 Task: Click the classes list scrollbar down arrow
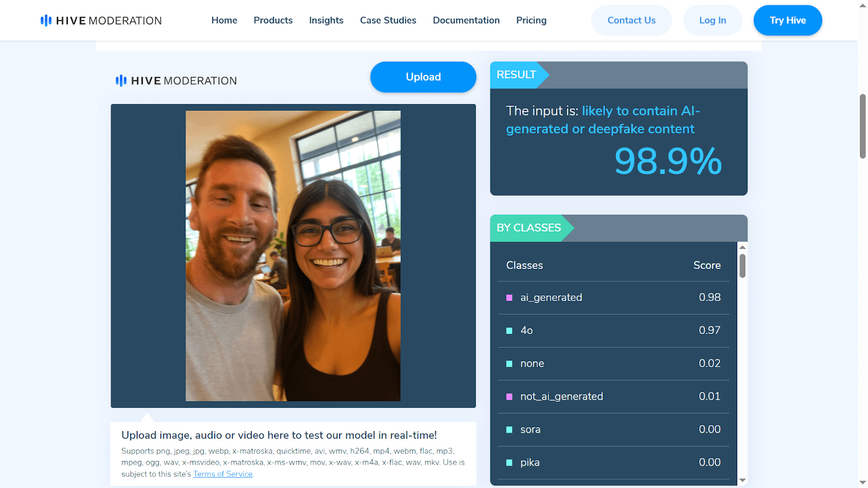[743, 480]
